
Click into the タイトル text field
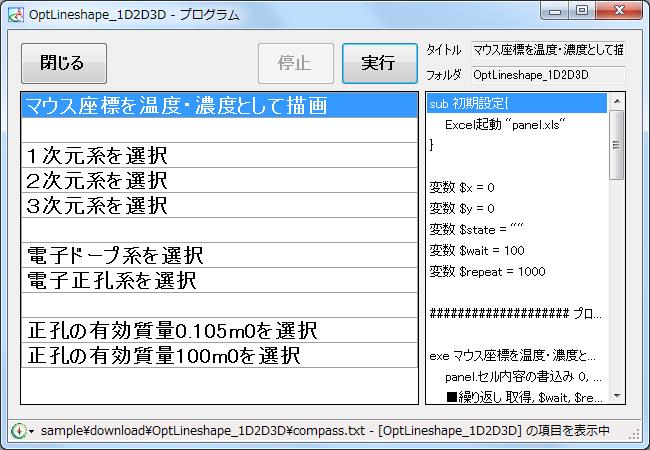[x=547, y=50]
